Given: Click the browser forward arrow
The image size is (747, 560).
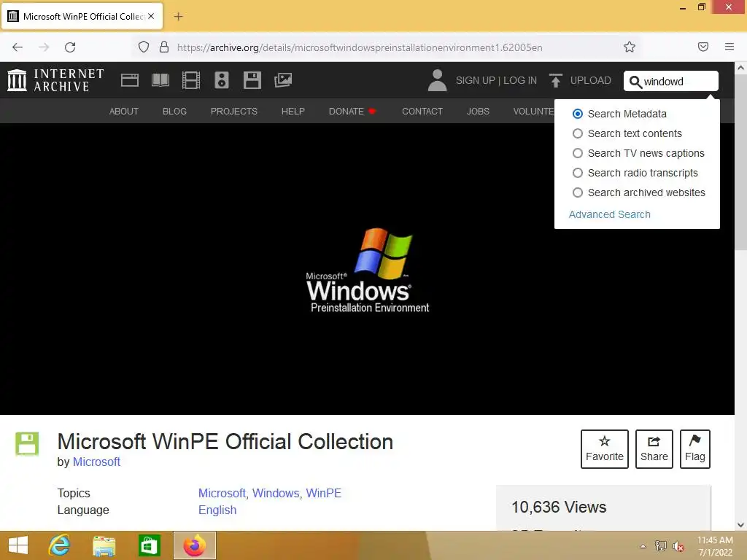Looking at the screenshot, I should pyautogui.click(x=44, y=47).
